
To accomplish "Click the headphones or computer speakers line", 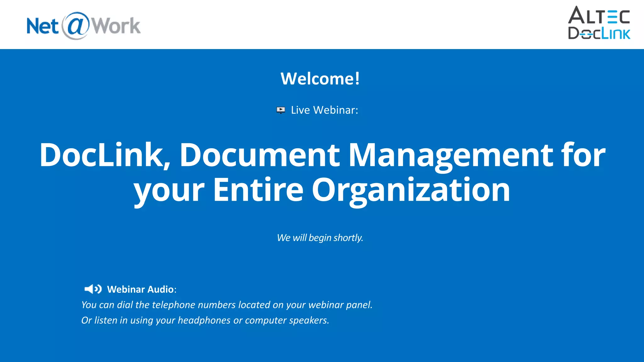I will click(x=205, y=320).
